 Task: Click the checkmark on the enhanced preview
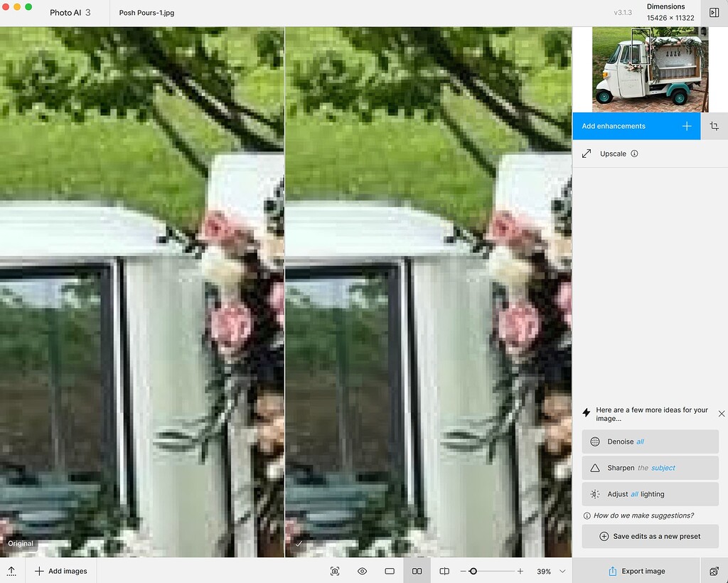[299, 543]
